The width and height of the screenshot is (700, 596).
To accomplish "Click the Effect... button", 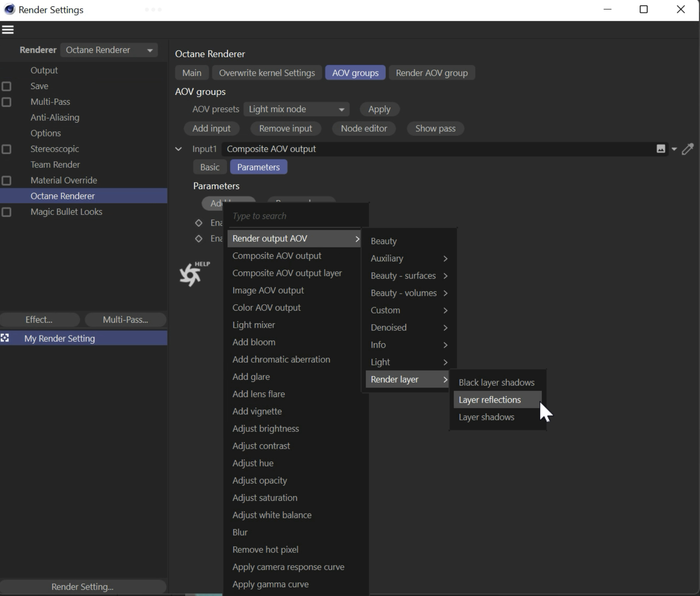I will (x=39, y=320).
